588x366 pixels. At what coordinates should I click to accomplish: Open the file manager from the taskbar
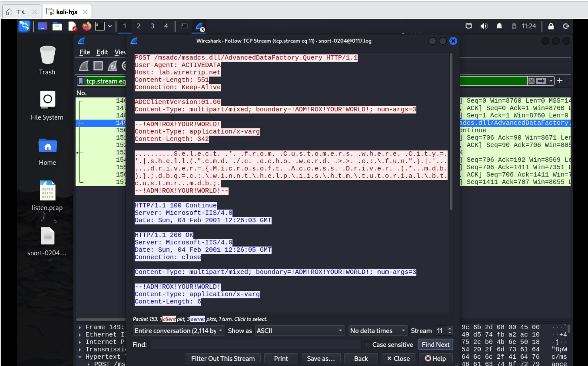click(57, 26)
